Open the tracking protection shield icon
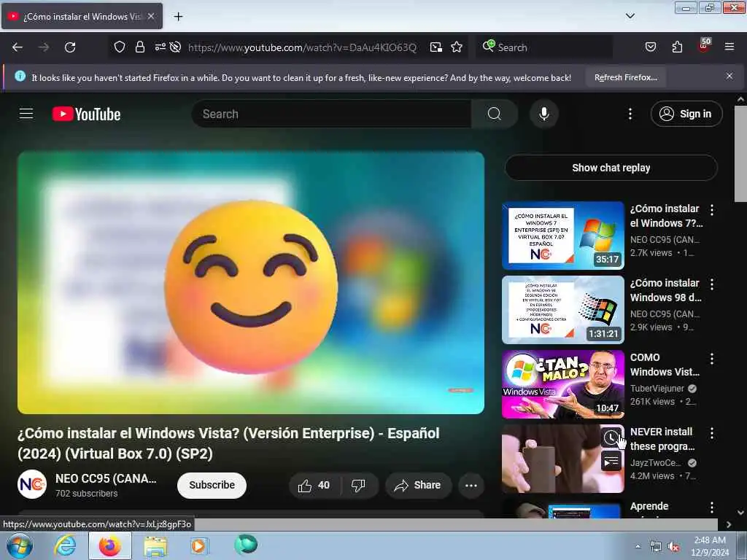The image size is (747, 560). 119,47
